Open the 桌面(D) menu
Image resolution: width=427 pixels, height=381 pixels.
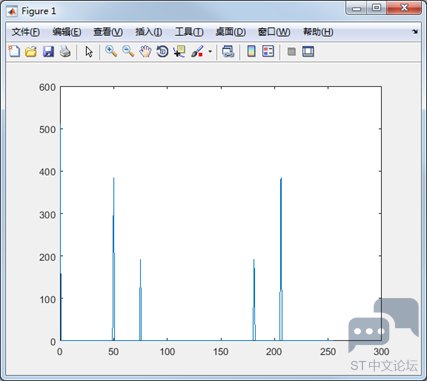[x=231, y=32]
